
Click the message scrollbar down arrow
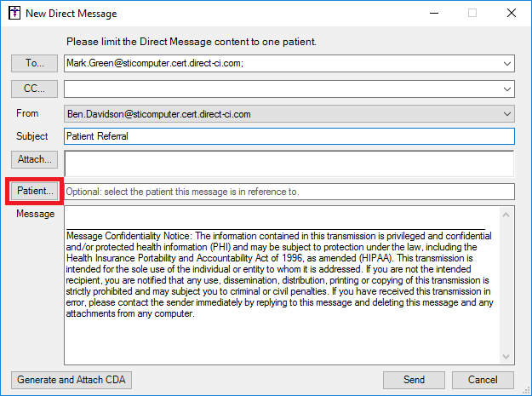pos(506,357)
